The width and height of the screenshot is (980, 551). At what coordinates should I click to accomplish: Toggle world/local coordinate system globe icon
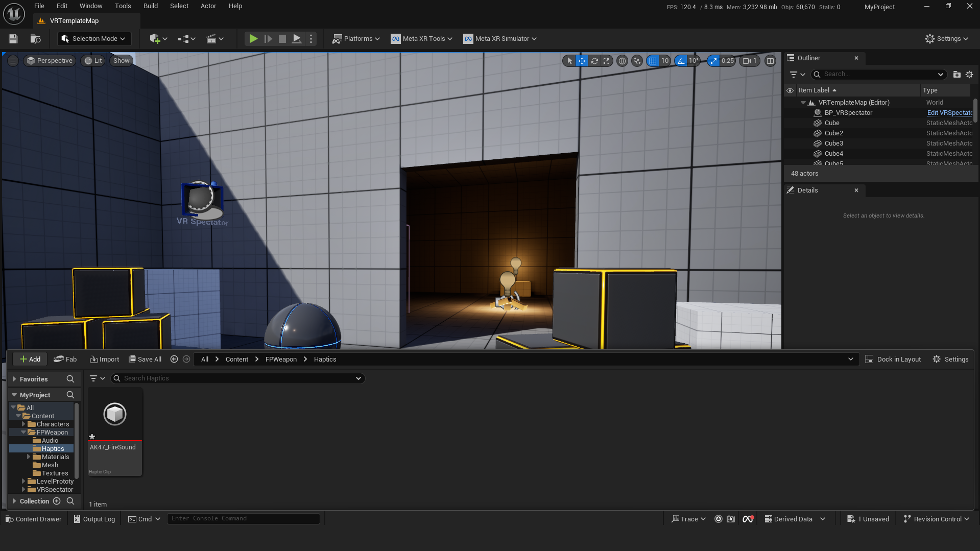pyautogui.click(x=622, y=61)
